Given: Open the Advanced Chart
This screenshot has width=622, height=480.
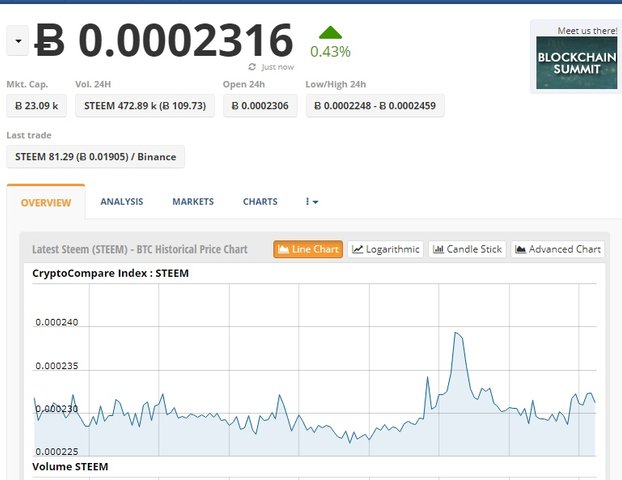Looking at the screenshot, I should point(558,249).
